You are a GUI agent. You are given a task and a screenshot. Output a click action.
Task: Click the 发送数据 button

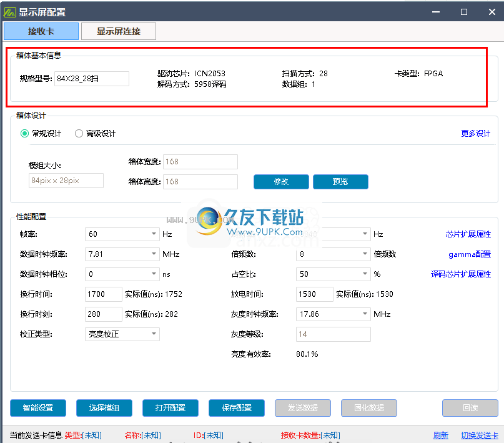[x=303, y=407]
